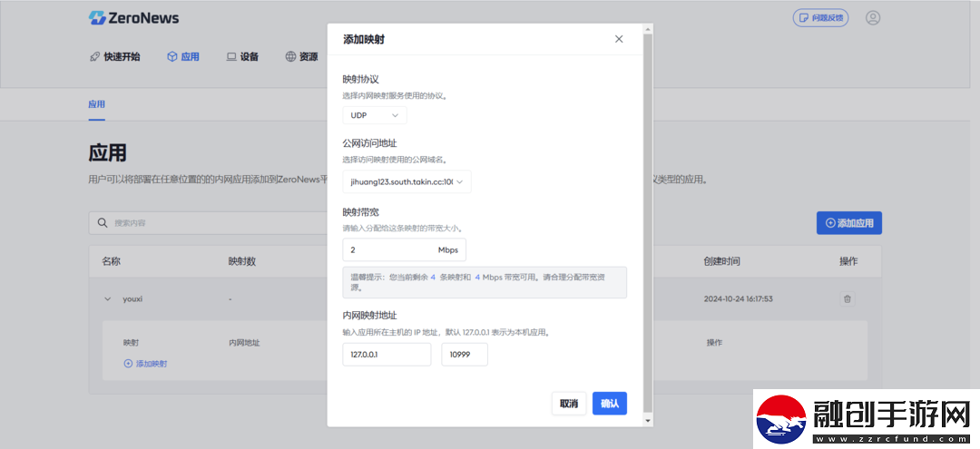Image resolution: width=980 pixels, height=449 pixels.
Task: Select the 应用 sub-tab
Action: coord(96,104)
